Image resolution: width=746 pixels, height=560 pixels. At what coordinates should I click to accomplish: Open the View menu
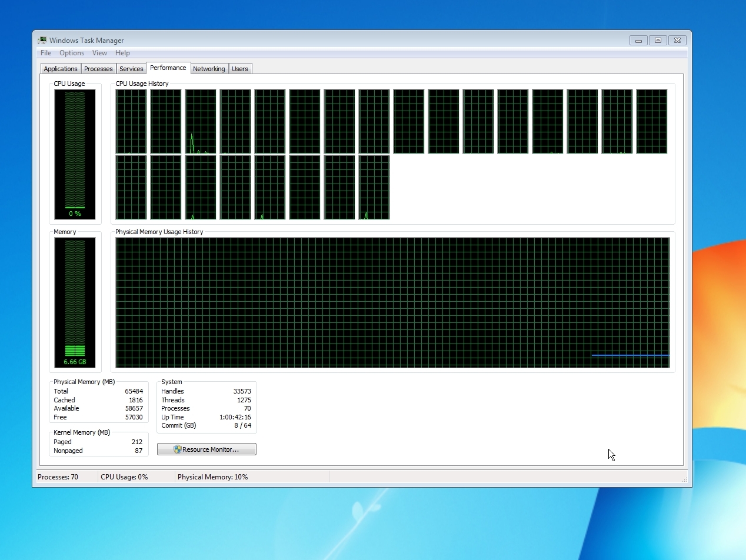point(99,53)
